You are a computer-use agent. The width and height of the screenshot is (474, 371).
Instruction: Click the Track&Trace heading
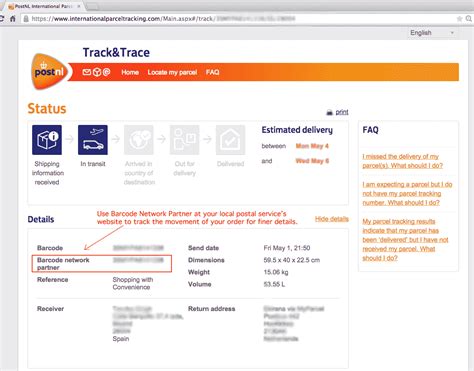click(x=116, y=53)
